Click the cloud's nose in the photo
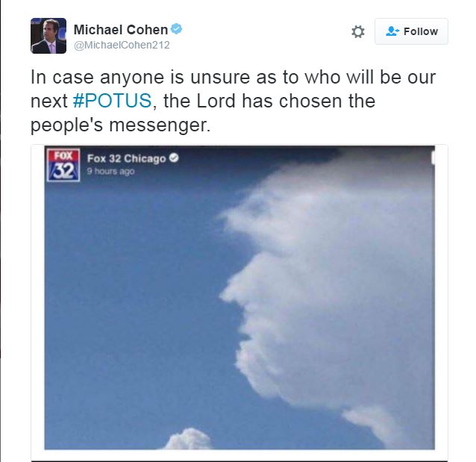Image resolution: width=476 pixels, height=462 pixels. coord(229,293)
